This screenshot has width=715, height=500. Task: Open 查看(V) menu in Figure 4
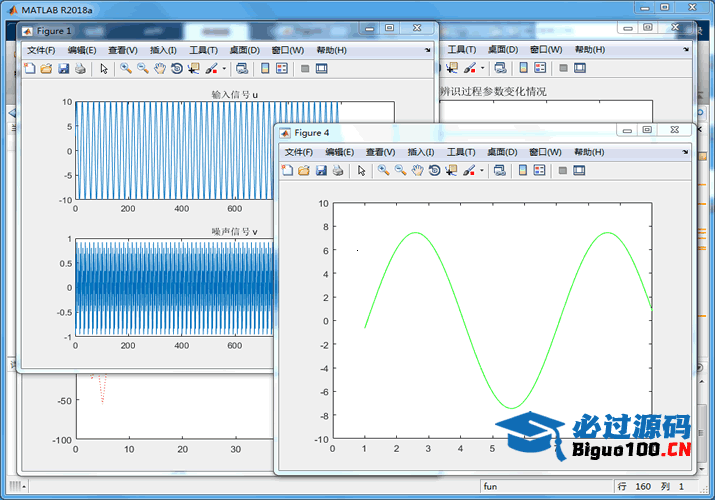pos(380,152)
